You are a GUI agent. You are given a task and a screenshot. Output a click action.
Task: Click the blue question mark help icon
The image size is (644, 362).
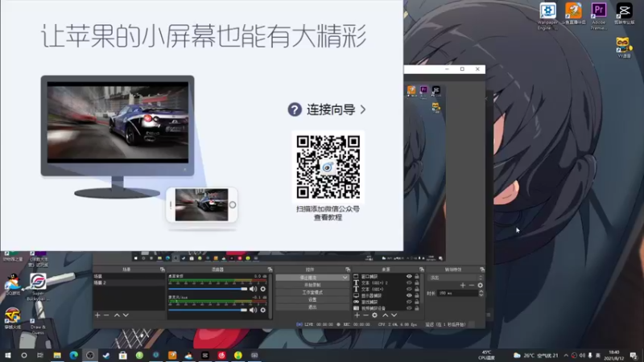coord(295,109)
